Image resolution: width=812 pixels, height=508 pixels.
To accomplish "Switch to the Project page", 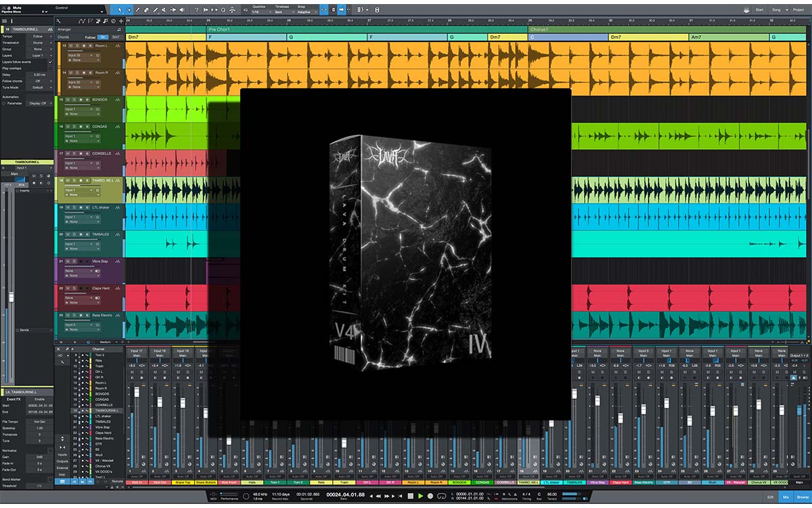I will [x=798, y=9].
